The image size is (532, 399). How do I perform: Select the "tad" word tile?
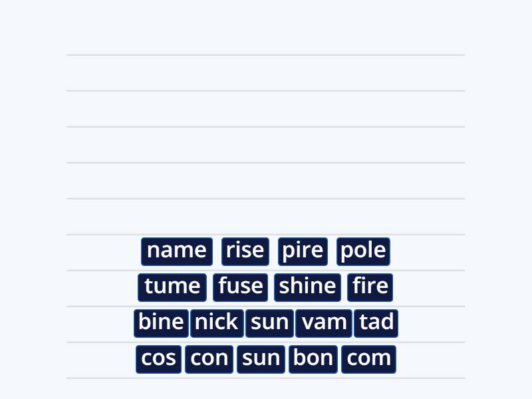[376, 323]
